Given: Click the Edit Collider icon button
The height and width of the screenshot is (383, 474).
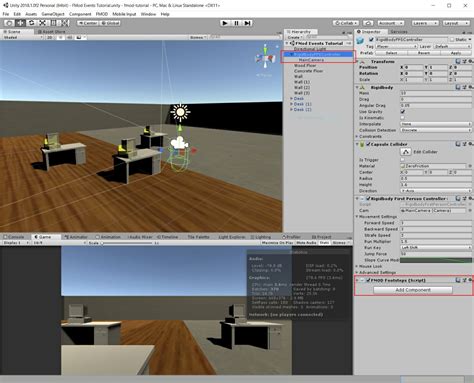Looking at the screenshot, I should click(405, 152).
